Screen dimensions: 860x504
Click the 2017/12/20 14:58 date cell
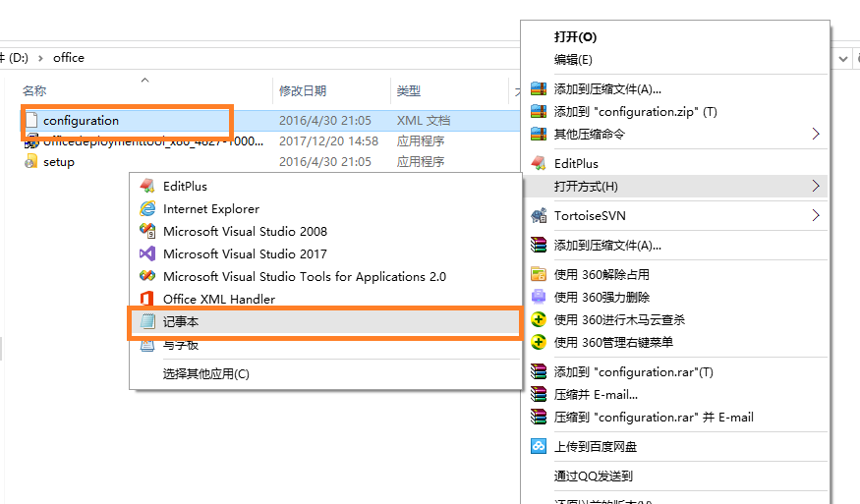(328, 140)
